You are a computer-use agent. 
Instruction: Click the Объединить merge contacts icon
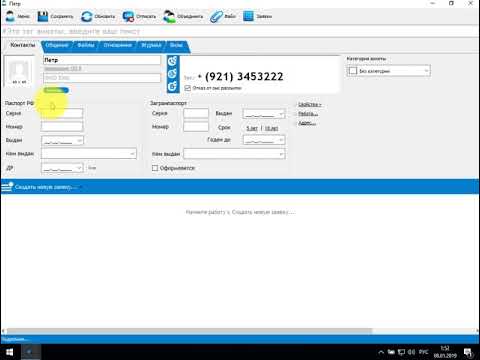tap(169, 16)
